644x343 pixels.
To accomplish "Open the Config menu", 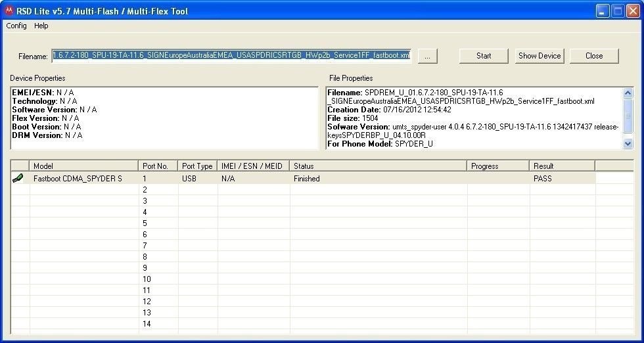I will 16,26.
